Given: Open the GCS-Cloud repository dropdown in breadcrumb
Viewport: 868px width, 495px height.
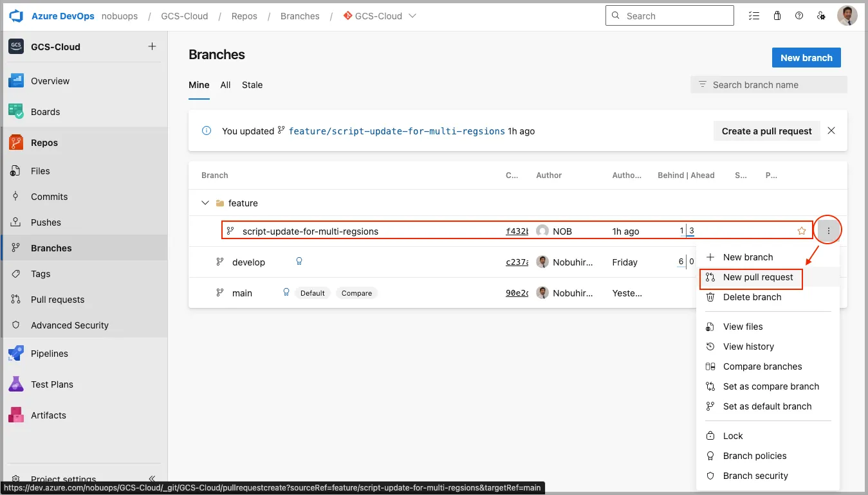Looking at the screenshot, I should coord(412,16).
